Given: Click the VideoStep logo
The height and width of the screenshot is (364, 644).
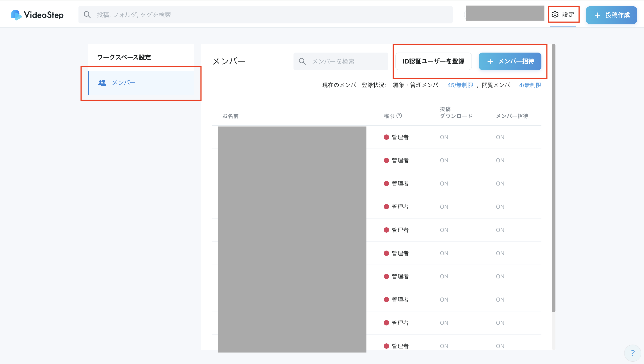Looking at the screenshot, I should pyautogui.click(x=37, y=15).
